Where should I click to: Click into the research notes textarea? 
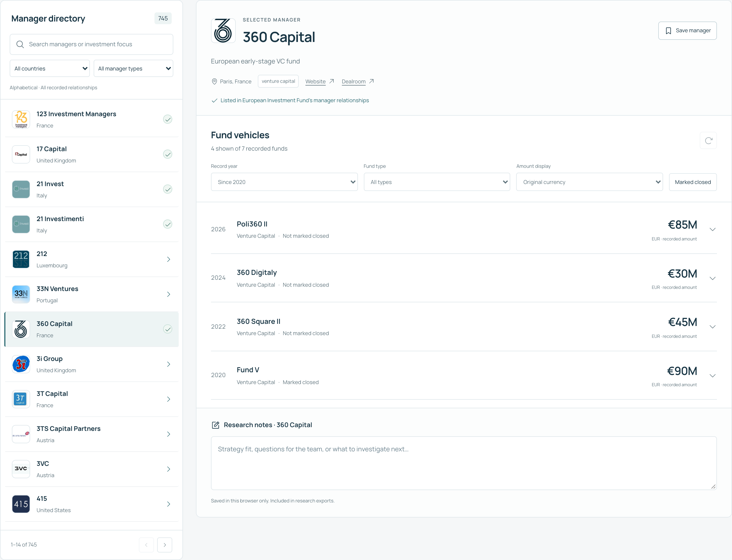(463, 463)
